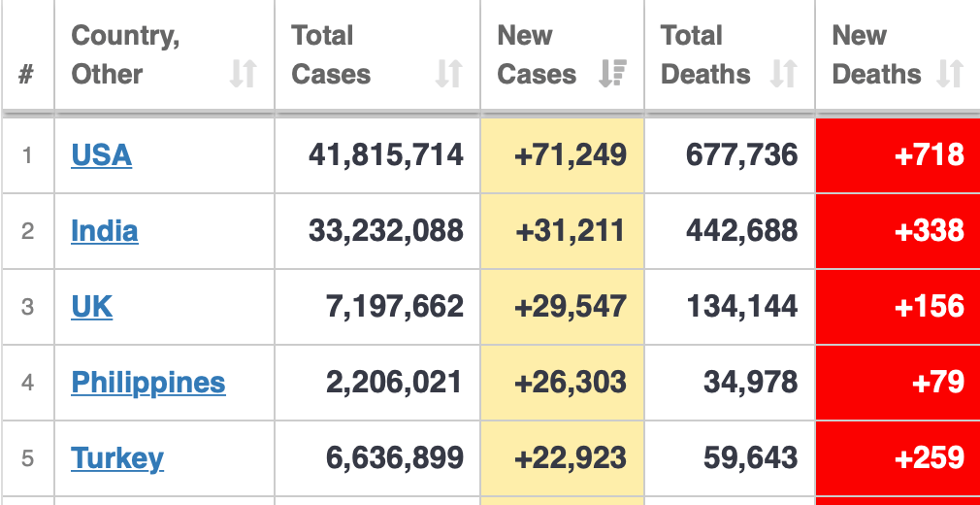Visit the Turkey country link

[116, 457]
